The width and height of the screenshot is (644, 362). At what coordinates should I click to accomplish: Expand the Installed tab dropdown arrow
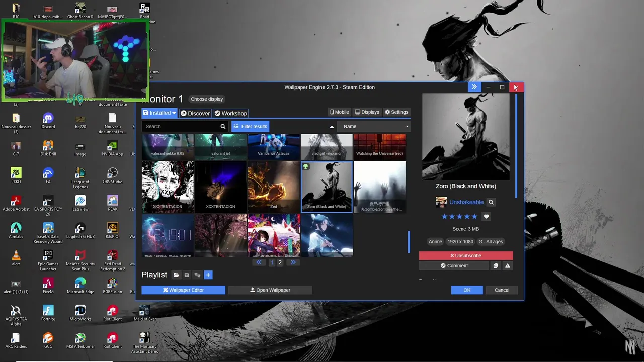174,113
